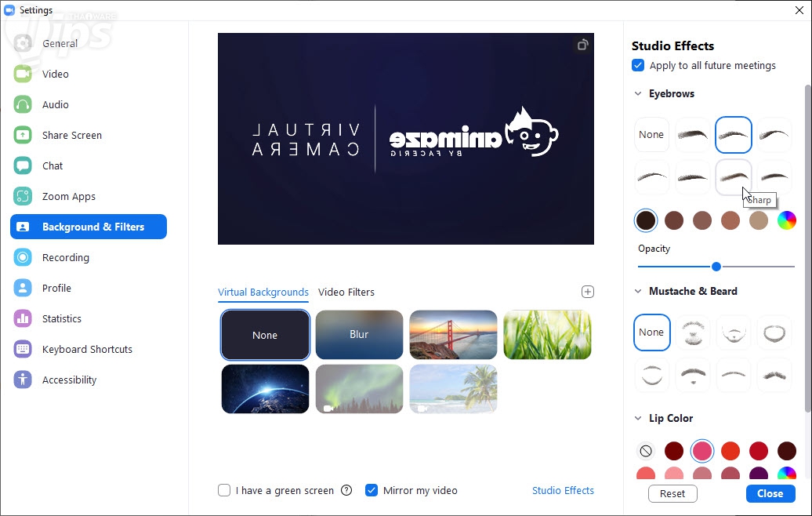Viewport: 812px width, 516px height.
Task: Toggle Apply to all future meetings
Action: pyautogui.click(x=638, y=65)
